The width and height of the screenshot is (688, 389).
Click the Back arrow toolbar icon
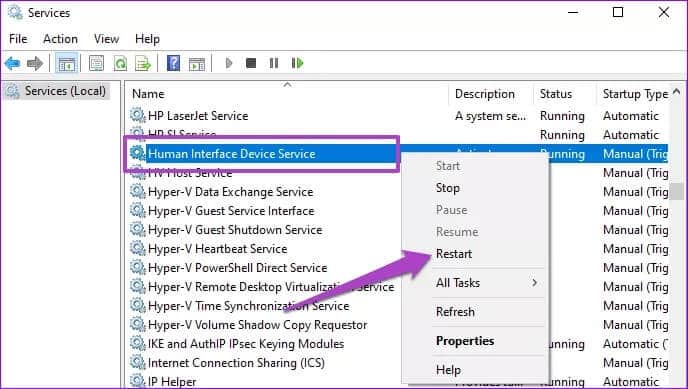pyautogui.click(x=12, y=64)
